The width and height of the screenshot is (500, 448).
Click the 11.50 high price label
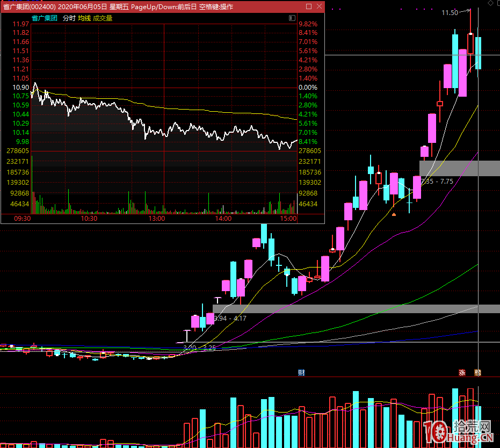(x=450, y=13)
